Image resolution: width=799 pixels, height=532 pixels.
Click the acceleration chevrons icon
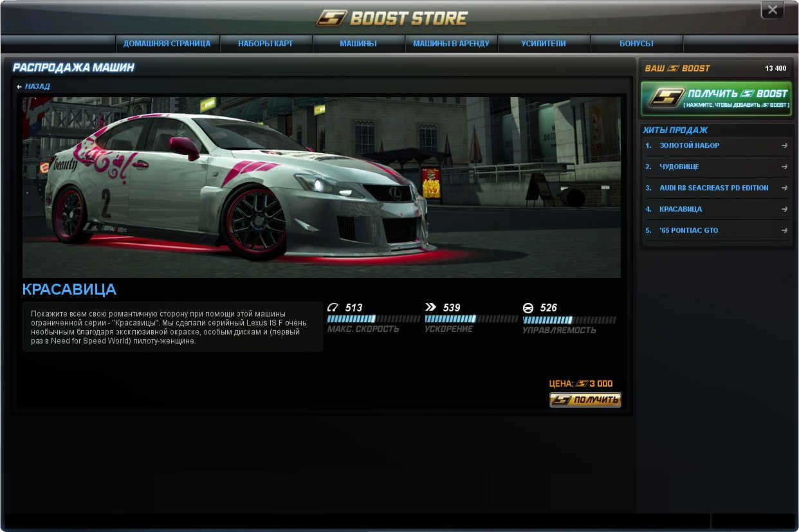click(430, 307)
